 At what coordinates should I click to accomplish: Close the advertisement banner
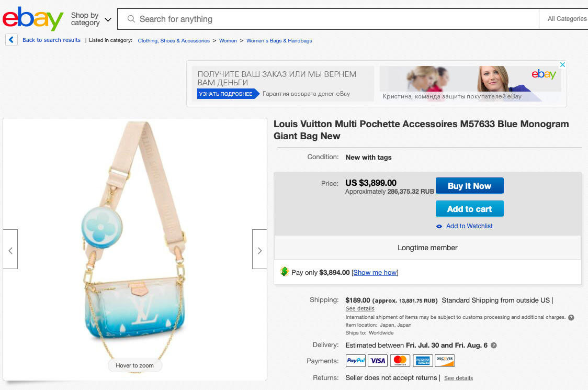point(562,65)
